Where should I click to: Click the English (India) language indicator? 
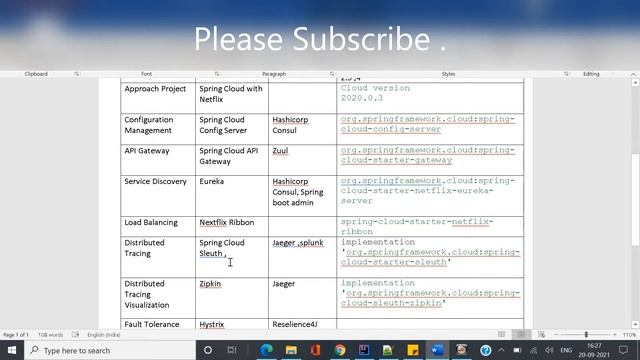coord(104,335)
